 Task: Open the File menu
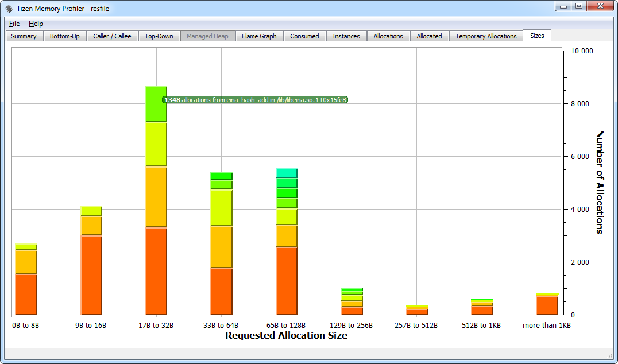coord(14,24)
